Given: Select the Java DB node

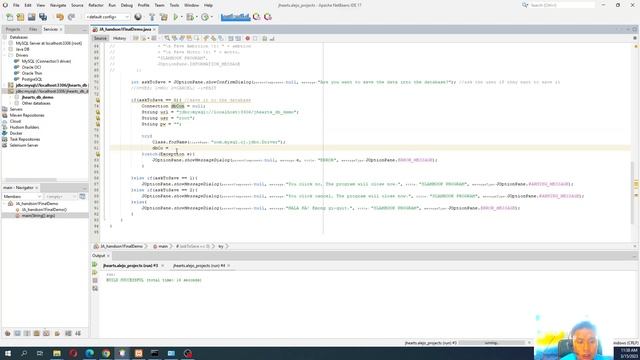Looking at the screenshot, I should tap(22, 49).
